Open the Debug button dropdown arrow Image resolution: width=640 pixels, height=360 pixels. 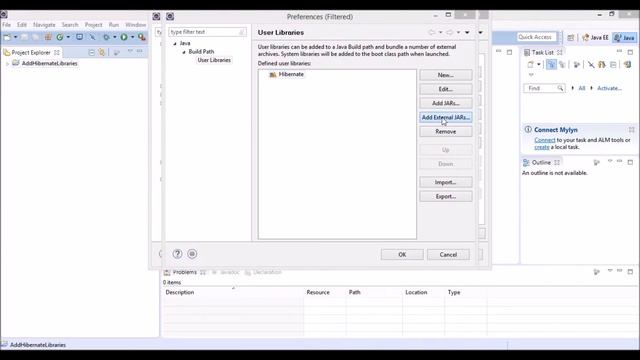[x=115, y=37]
